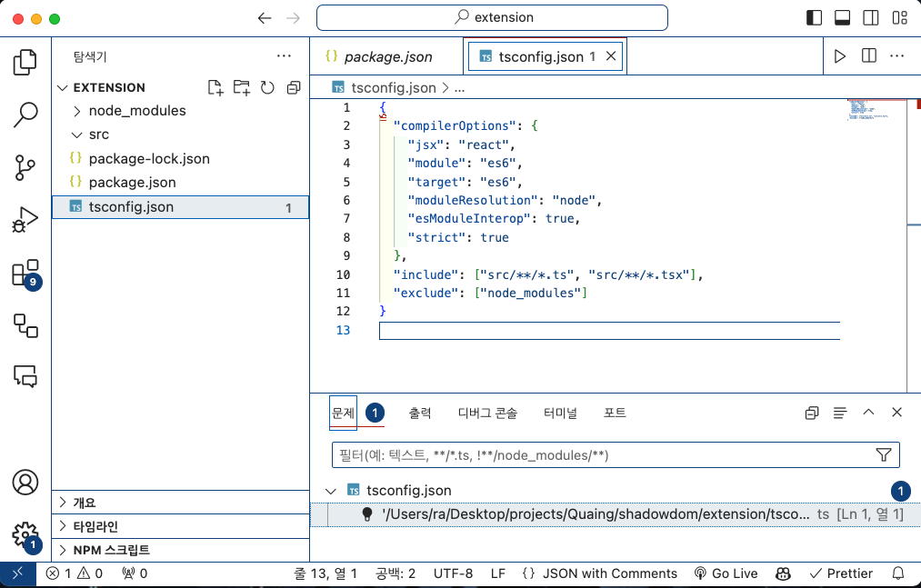The width and height of the screenshot is (921, 588).
Task: Split the editor right
Action: [x=869, y=55]
